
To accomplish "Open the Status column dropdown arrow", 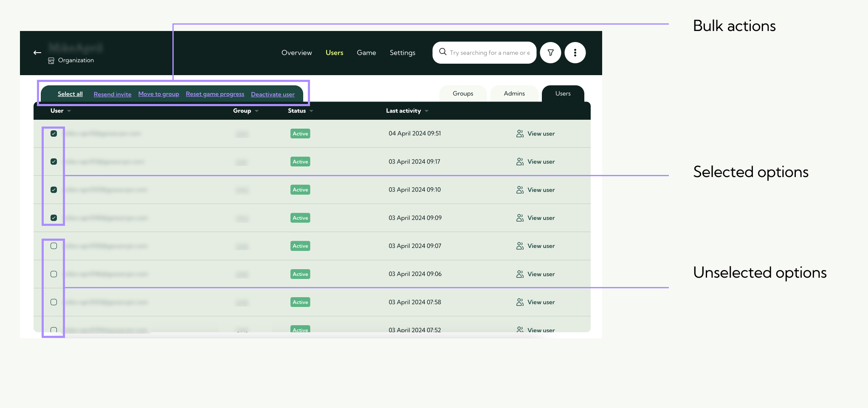I will [311, 111].
